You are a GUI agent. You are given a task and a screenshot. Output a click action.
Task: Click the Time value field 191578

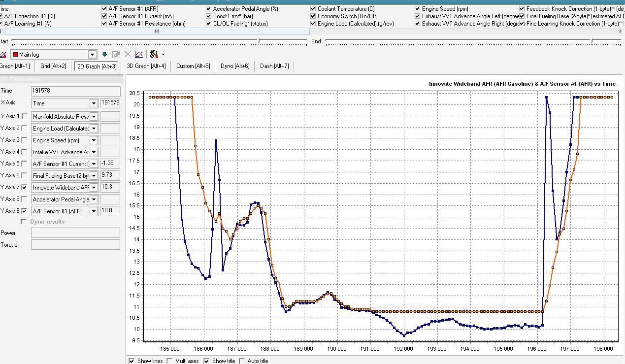[75, 91]
